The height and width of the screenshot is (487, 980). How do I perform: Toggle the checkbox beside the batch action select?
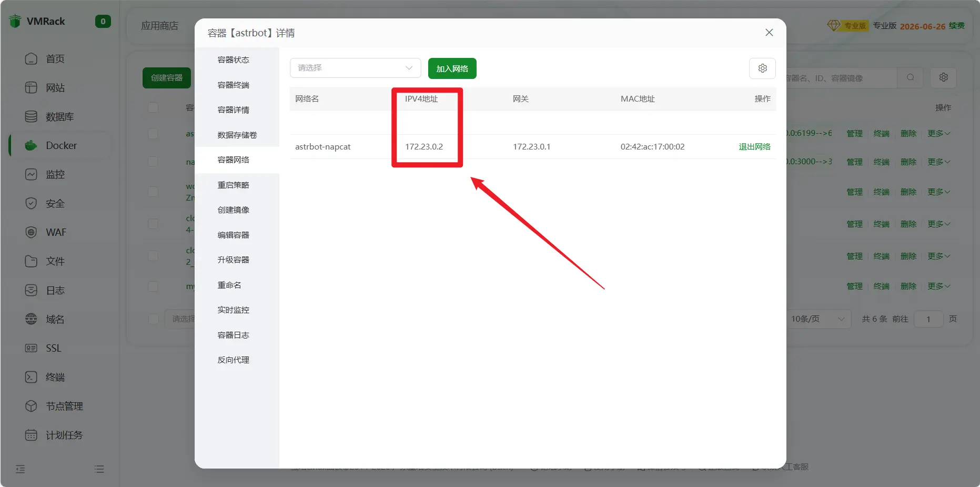click(x=154, y=319)
